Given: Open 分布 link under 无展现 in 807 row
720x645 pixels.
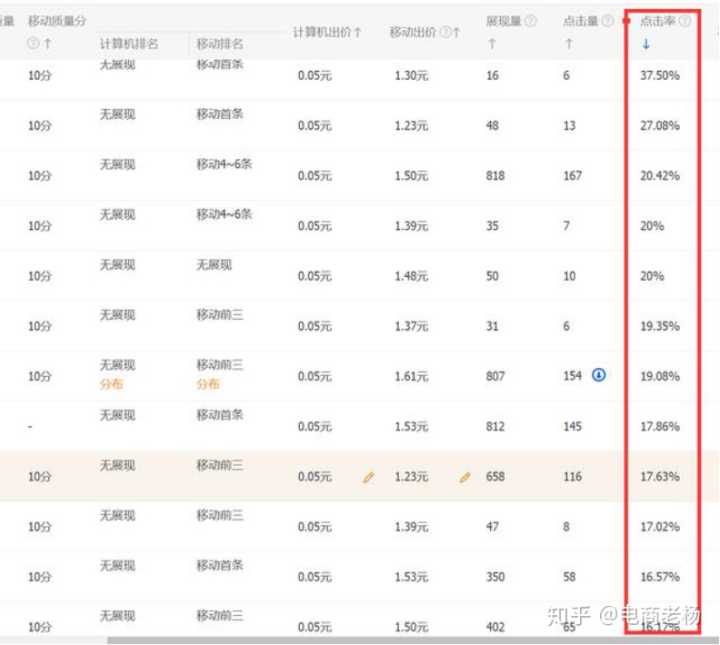Looking at the screenshot, I should coord(112,384).
